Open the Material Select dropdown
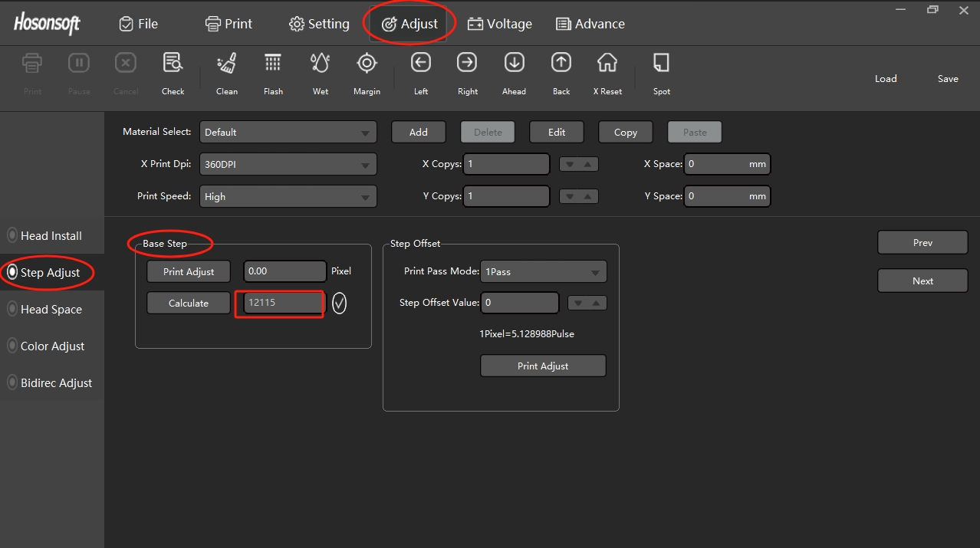The image size is (980, 548). pyautogui.click(x=288, y=132)
